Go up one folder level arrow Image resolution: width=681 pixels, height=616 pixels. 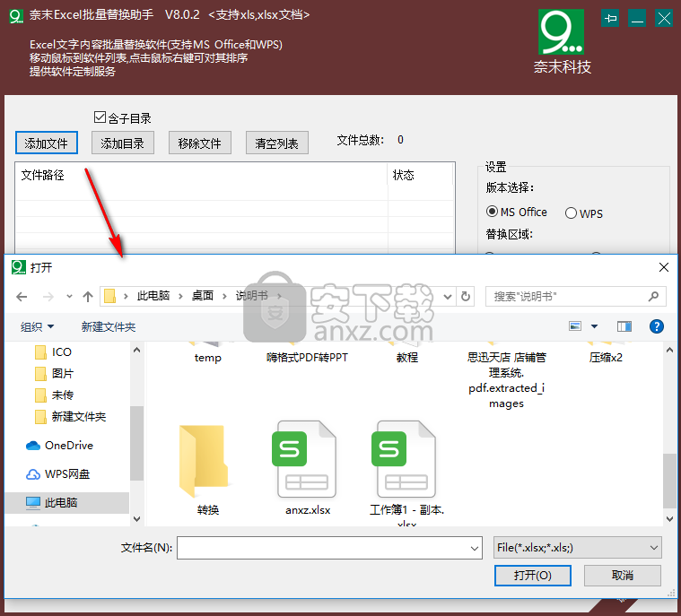coord(88,297)
